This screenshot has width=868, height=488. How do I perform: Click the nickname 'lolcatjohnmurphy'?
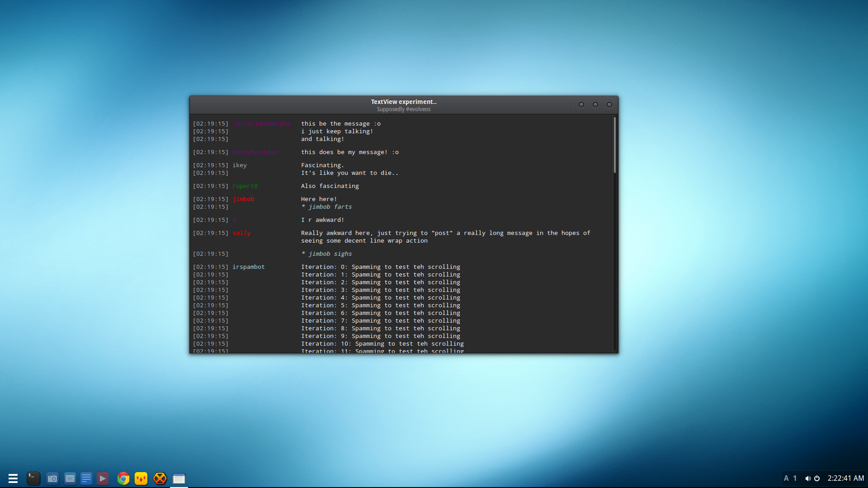[x=261, y=124]
